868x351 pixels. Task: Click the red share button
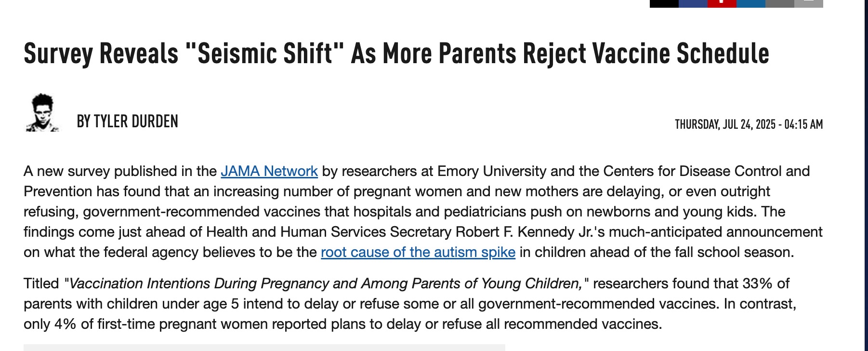coord(722,3)
